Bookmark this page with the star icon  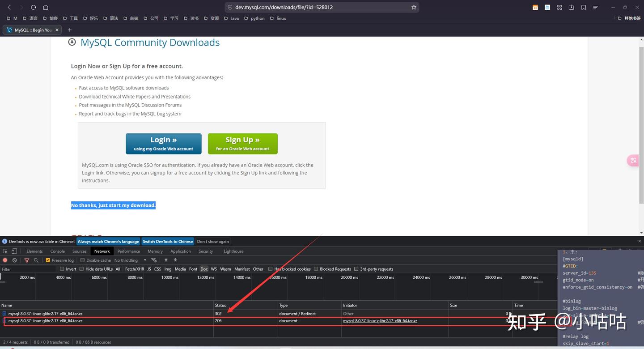(414, 7)
